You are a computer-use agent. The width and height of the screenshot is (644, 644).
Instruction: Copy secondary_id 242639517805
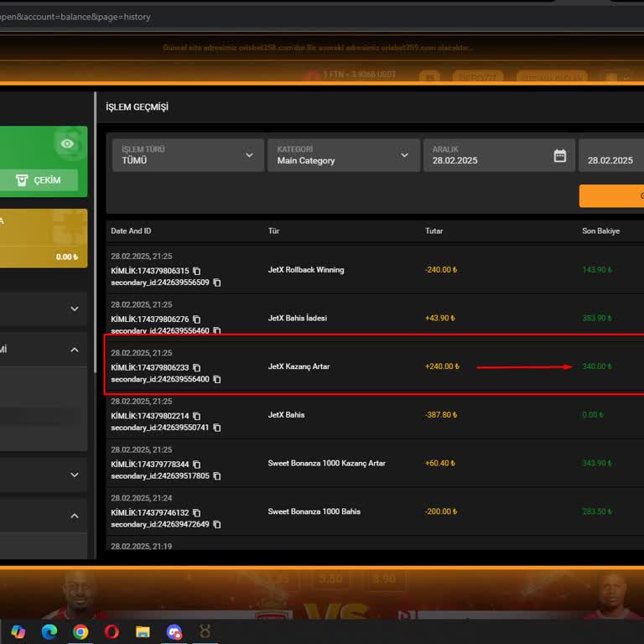click(217, 476)
